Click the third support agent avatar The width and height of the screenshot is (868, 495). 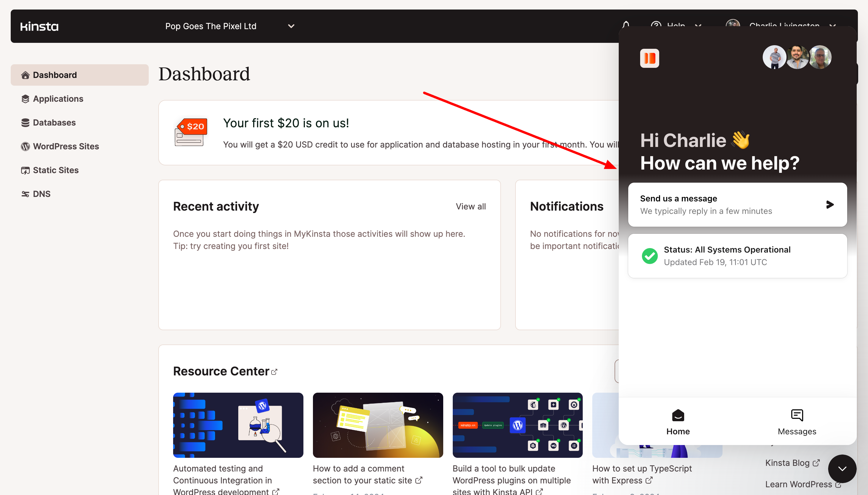click(x=820, y=57)
